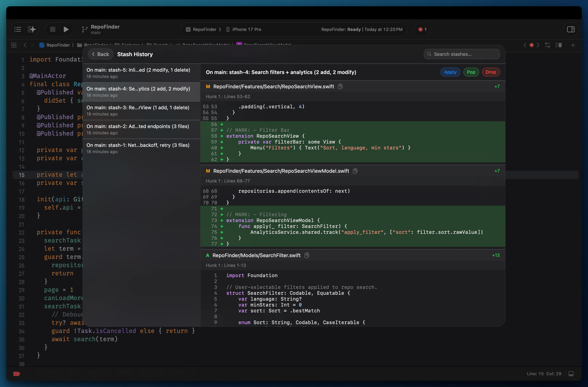Copy path of RepoSearchViewModel.swift

[x=355, y=171]
